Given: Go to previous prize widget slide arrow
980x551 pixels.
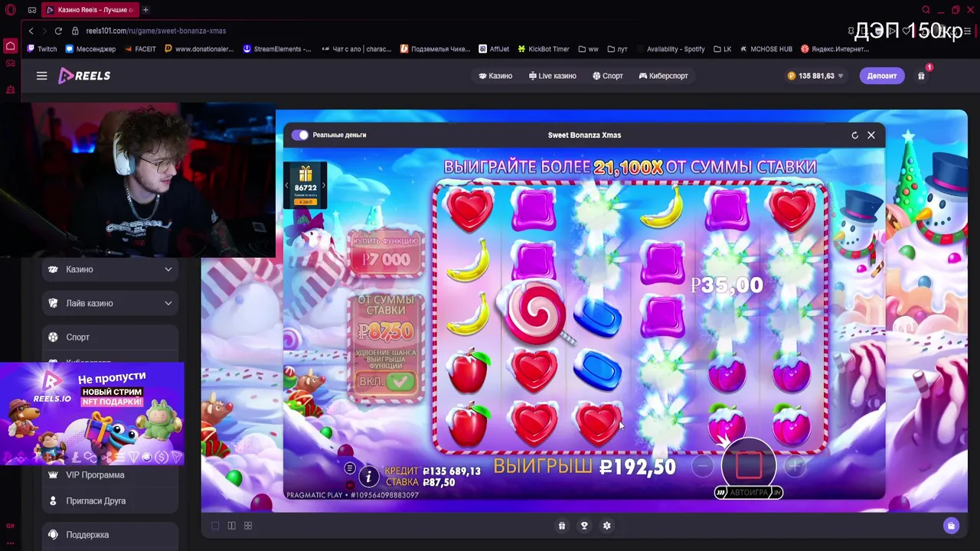Looking at the screenshot, I should (x=287, y=185).
